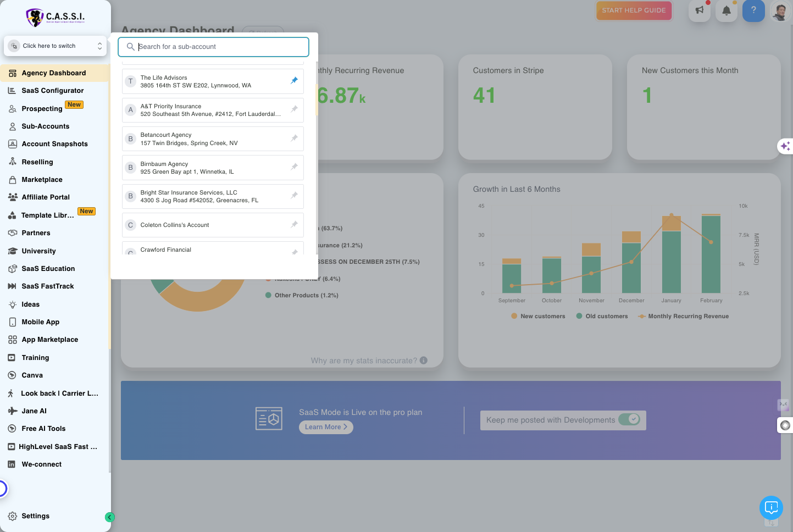Click the C.A.S.S.I. logo
The width and height of the screenshot is (793, 532).
pos(56,18)
